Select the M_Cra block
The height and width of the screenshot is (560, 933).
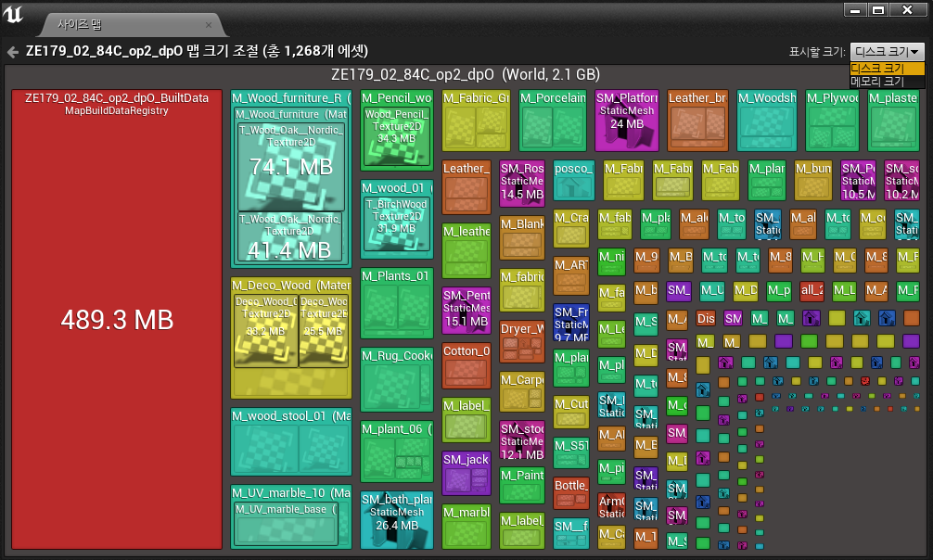click(571, 228)
